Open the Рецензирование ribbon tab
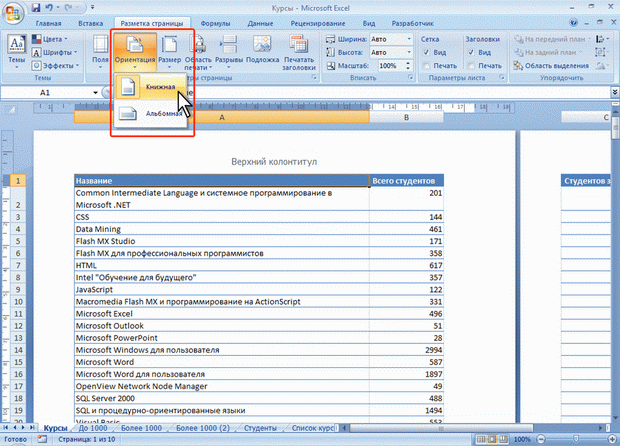Screen dimensions: 620x446 coord(318,23)
